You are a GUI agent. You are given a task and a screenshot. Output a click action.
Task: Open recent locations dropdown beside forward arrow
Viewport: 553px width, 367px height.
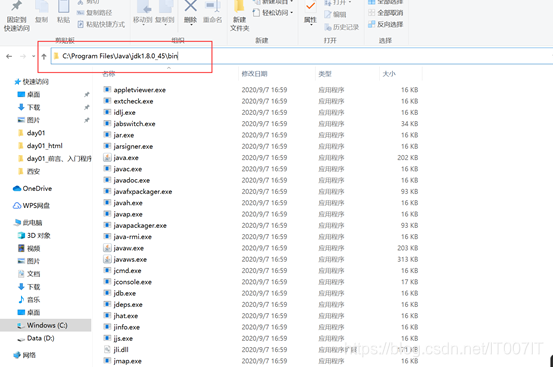pyautogui.click(x=34, y=56)
